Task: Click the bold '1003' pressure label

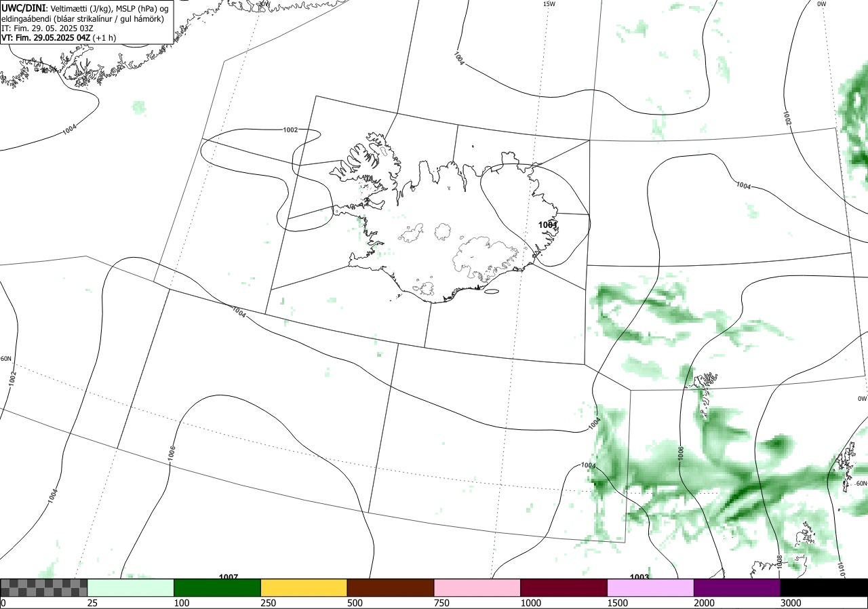Action: pyautogui.click(x=639, y=577)
